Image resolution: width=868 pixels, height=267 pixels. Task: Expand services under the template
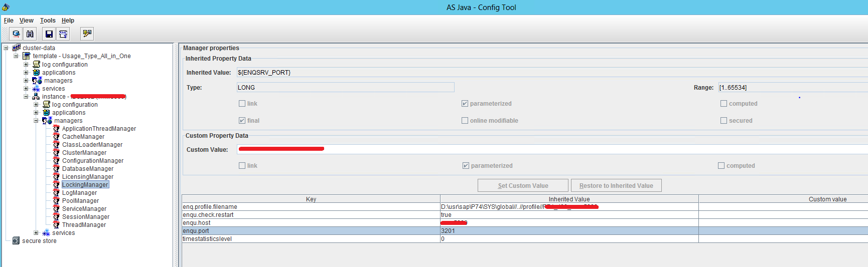(x=26, y=88)
